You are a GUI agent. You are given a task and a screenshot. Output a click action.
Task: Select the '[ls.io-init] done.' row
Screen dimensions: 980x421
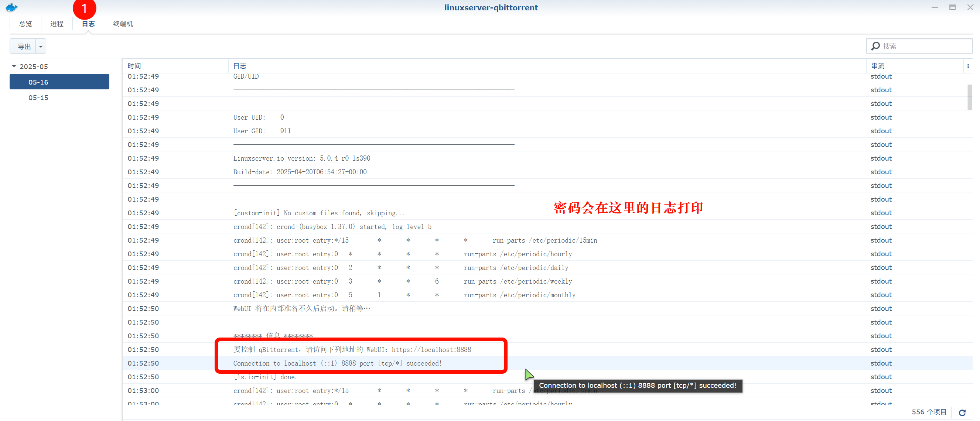pos(547,377)
